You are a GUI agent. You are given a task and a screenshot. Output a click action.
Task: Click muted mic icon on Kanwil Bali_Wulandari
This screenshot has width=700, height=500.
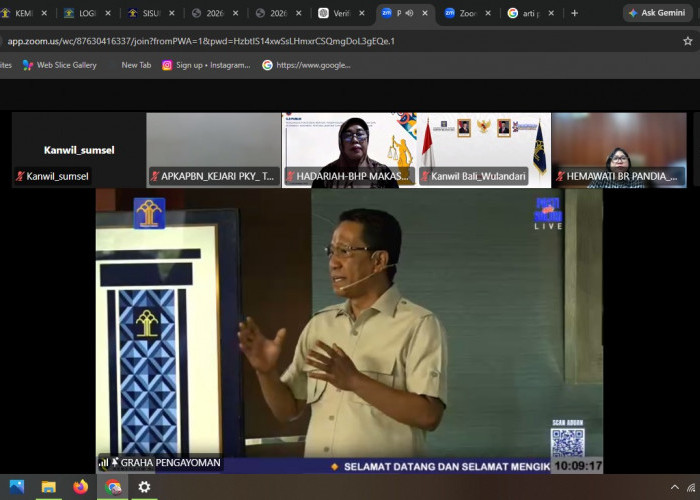click(425, 176)
